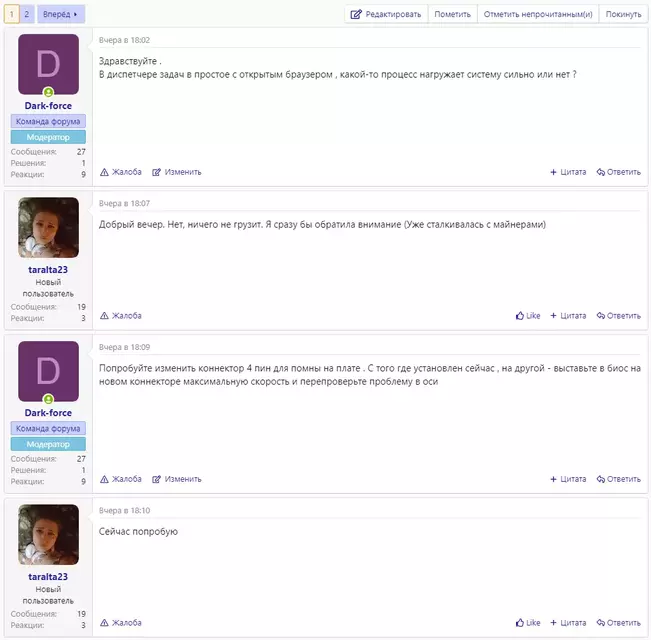Click Пометить button
Screen dimensions: 651x640
453,14
